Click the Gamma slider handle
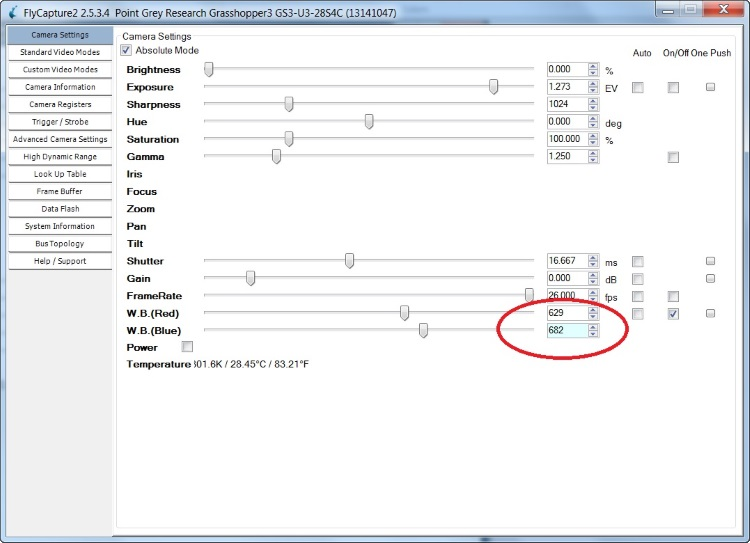The width and height of the screenshot is (750, 543). point(276,156)
